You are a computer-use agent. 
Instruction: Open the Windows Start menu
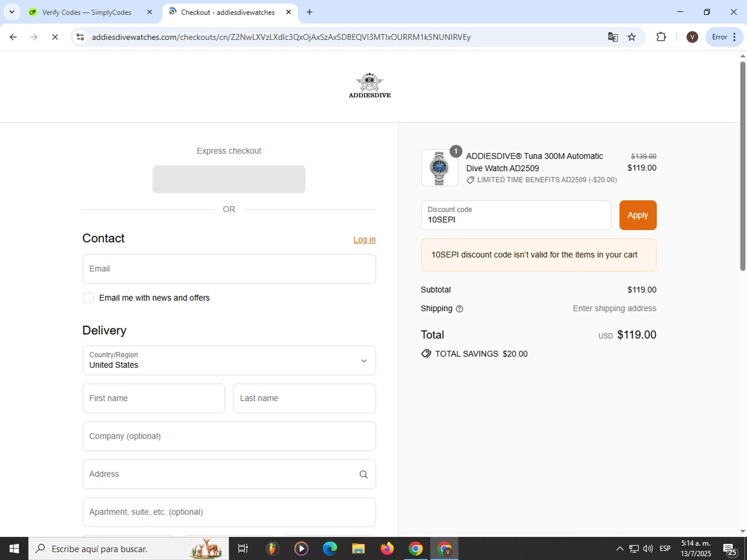coord(14,549)
